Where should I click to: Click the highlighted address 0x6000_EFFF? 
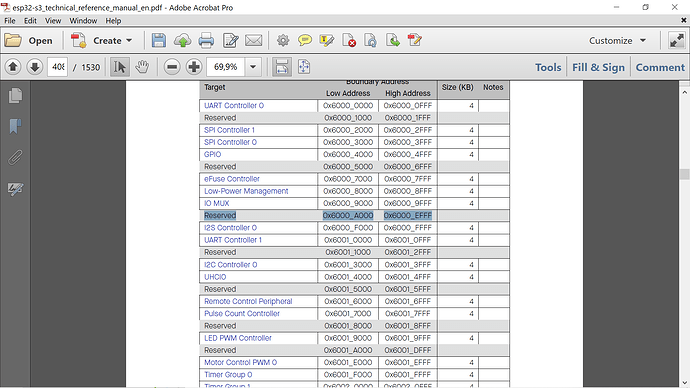click(408, 216)
